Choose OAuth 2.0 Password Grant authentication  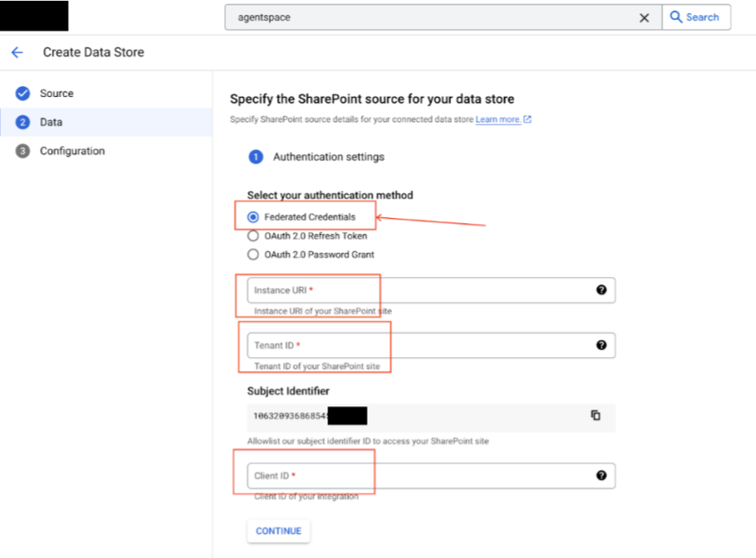tap(254, 254)
